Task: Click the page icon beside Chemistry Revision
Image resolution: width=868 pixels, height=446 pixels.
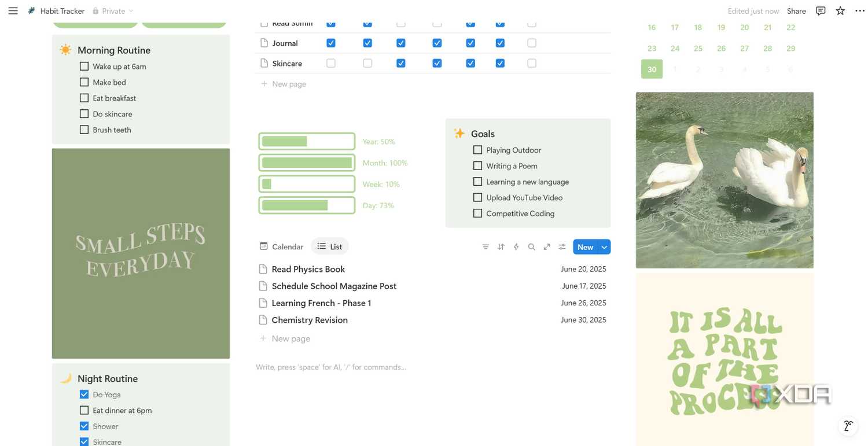Action: [x=263, y=320]
